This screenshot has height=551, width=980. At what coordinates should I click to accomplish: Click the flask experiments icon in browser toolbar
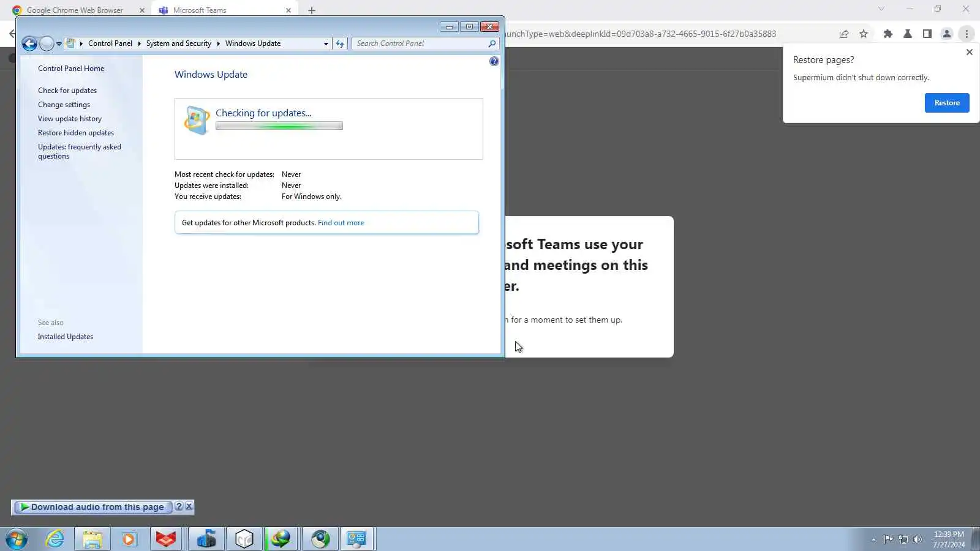[x=908, y=34]
